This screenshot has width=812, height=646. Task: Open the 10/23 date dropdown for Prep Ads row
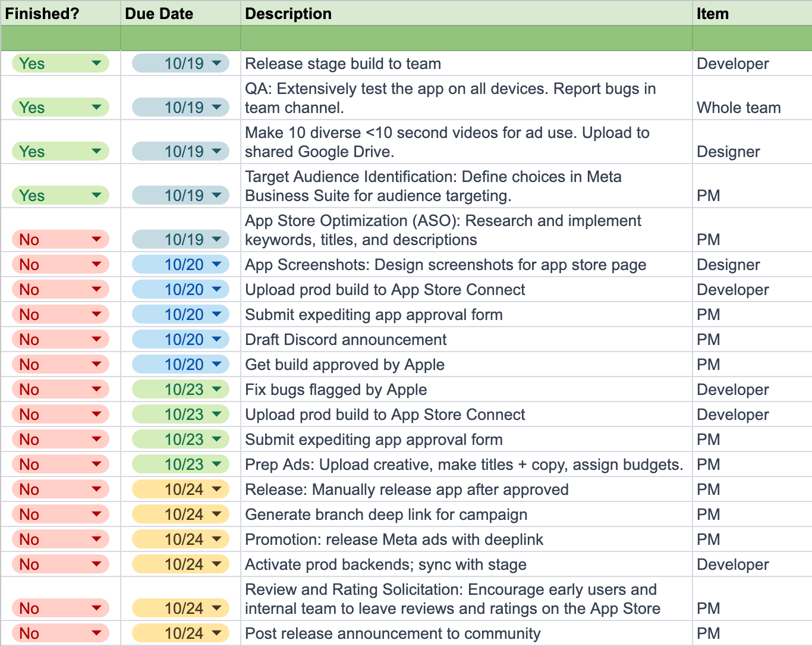click(x=181, y=465)
